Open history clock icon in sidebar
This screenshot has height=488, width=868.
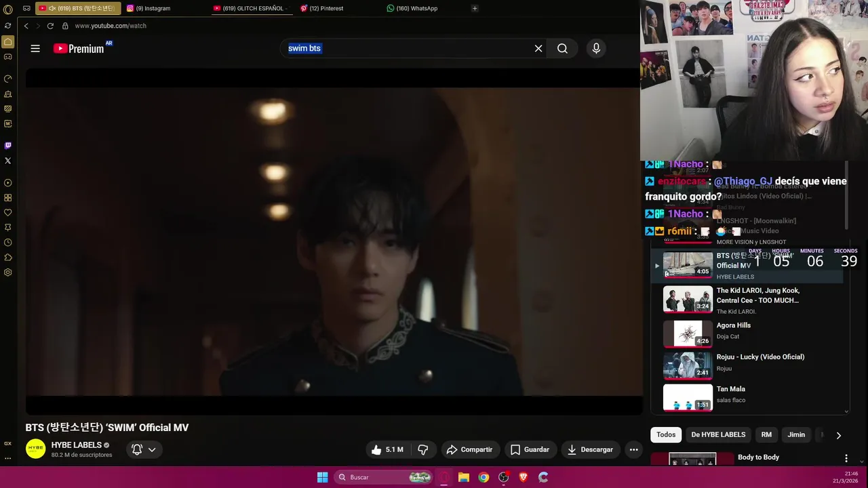coord(8,243)
